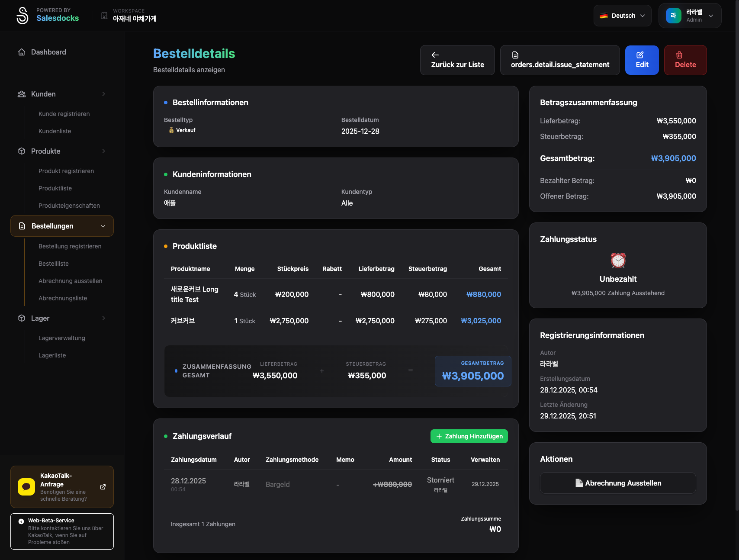The height and width of the screenshot is (560, 739).
Task: Click the red Delete button
Action: 685,60
